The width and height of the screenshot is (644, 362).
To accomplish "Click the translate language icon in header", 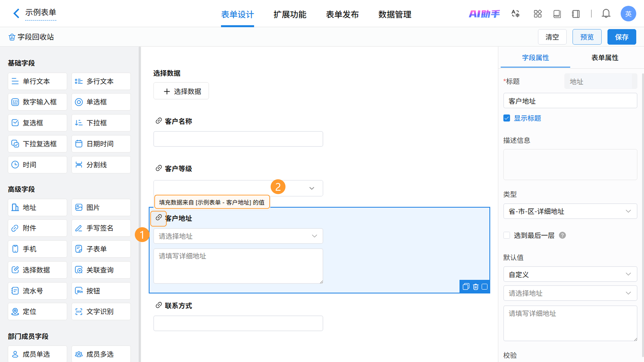I will [515, 14].
